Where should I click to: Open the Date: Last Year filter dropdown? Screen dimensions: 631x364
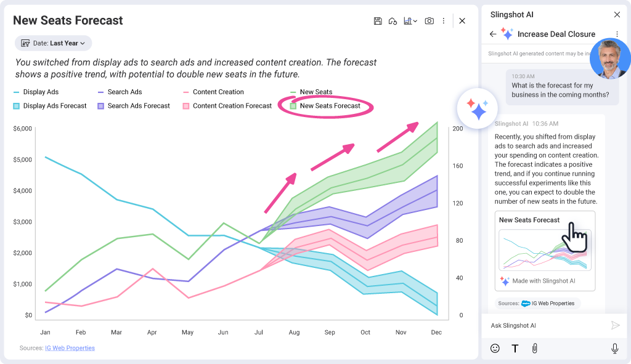[x=53, y=43]
